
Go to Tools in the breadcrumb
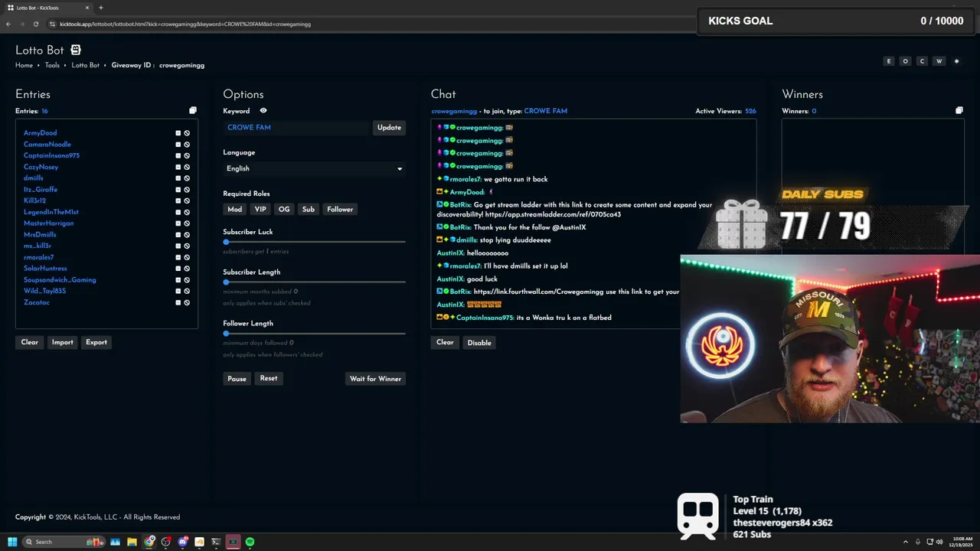click(52, 65)
